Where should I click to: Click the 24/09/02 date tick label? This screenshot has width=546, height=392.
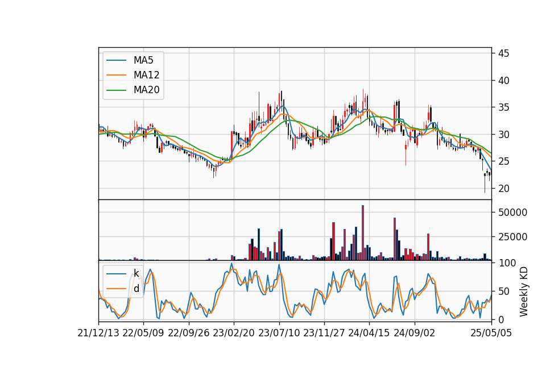(415, 333)
